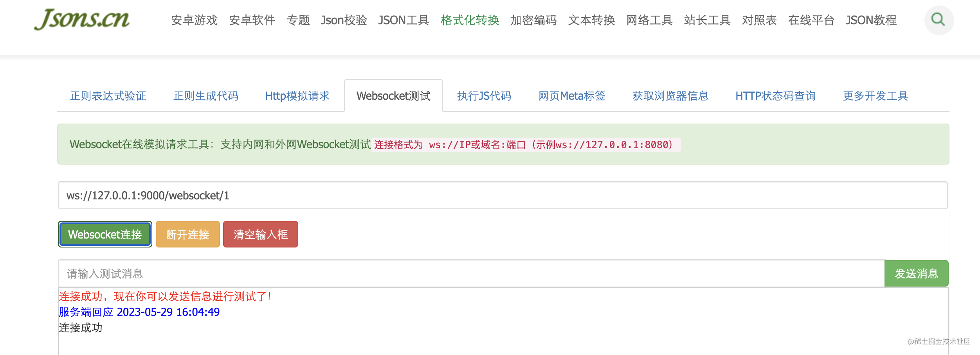Go to 站长工具 menu
Image resolution: width=980 pixels, height=355 pixels.
[x=707, y=20]
